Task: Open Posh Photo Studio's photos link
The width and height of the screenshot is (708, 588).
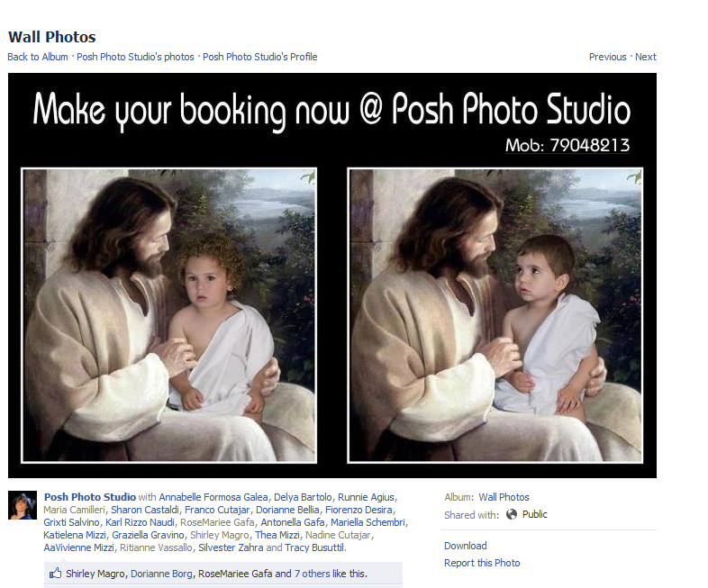Action: (135, 57)
